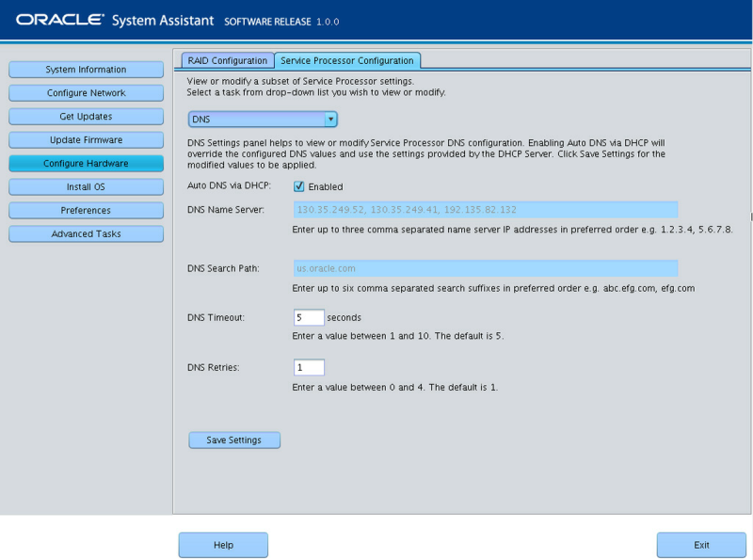Click the Oracle System Assistant logo text
Image resolution: width=753 pixels, height=560 pixels.
click(115, 20)
